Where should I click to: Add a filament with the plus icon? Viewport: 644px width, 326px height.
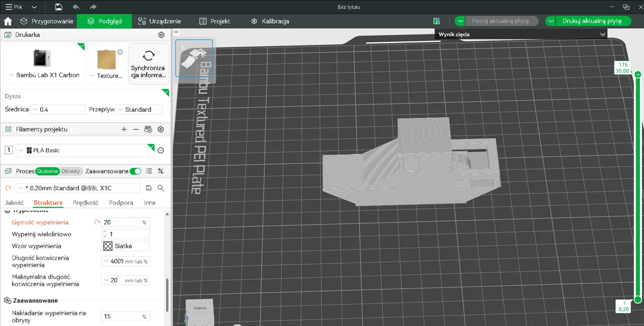coord(123,129)
